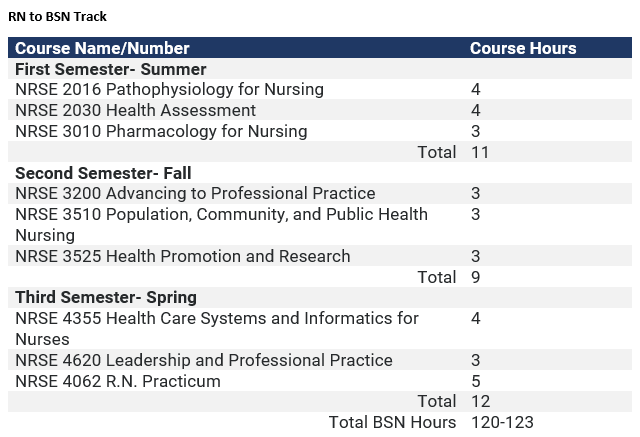
Task: Select the first semester total of 11
Action: click(479, 153)
